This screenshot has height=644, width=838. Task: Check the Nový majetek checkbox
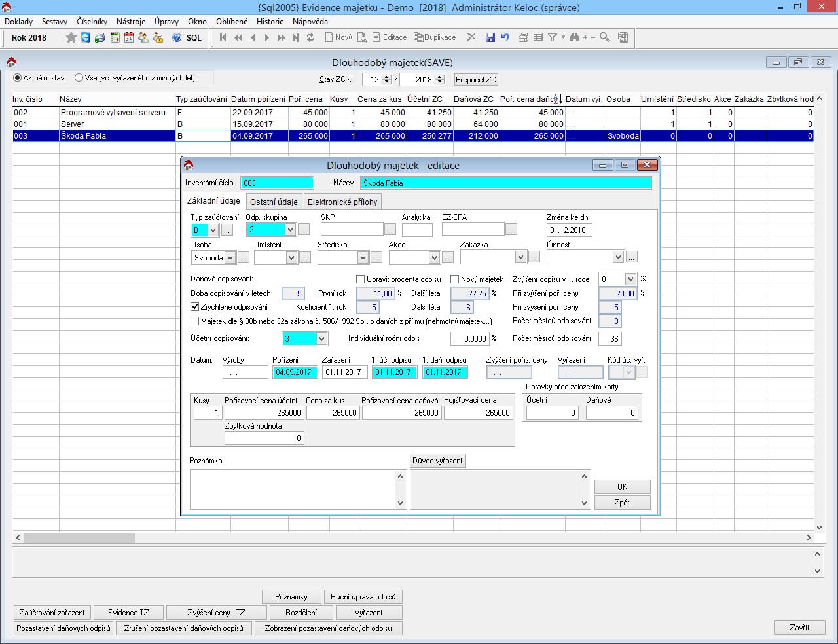point(454,279)
